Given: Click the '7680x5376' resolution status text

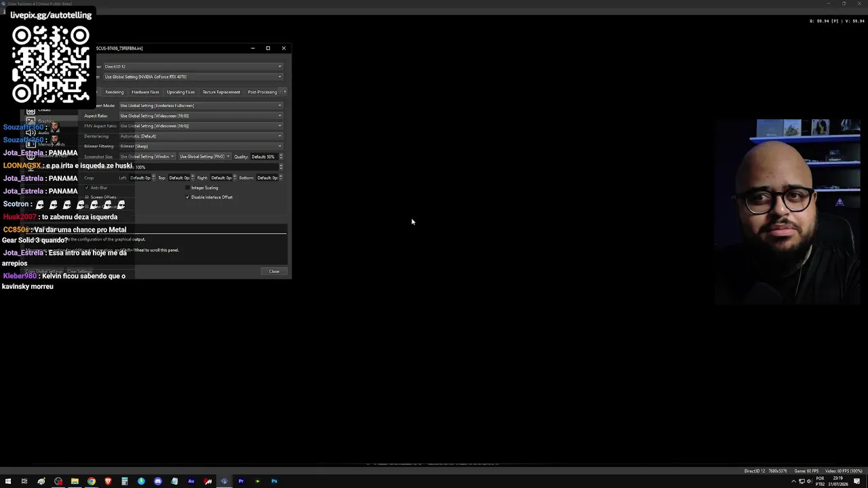Looking at the screenshot, I should tap(777, 471).
